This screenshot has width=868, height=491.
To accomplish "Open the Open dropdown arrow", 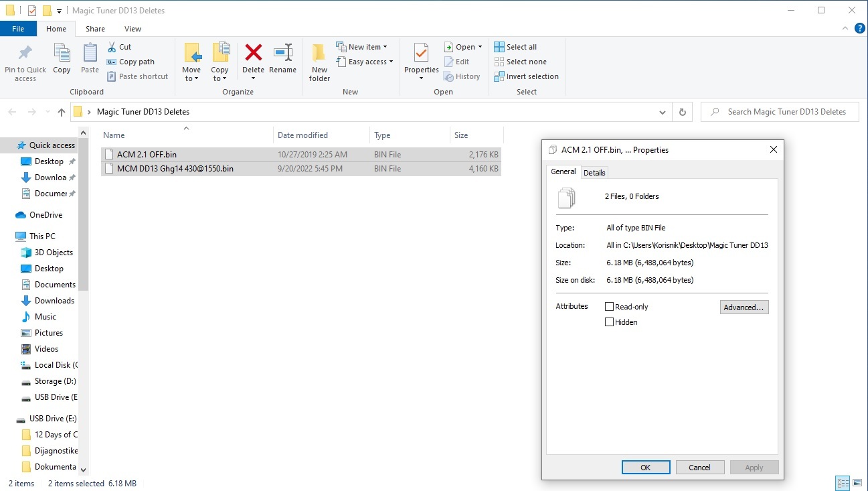I will (480, 47).
